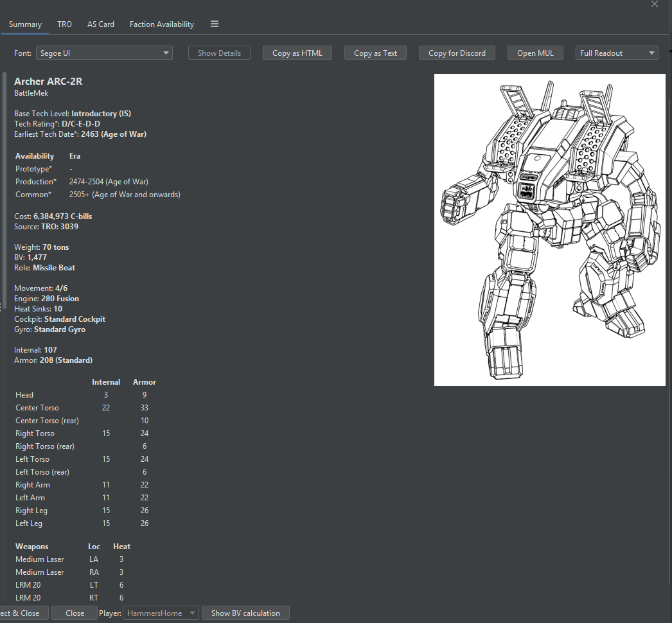This screenshot has height=623, width=672.
Task: Click the Base Tech Level Introductory (IS)
Action: [x=101, y=114]
